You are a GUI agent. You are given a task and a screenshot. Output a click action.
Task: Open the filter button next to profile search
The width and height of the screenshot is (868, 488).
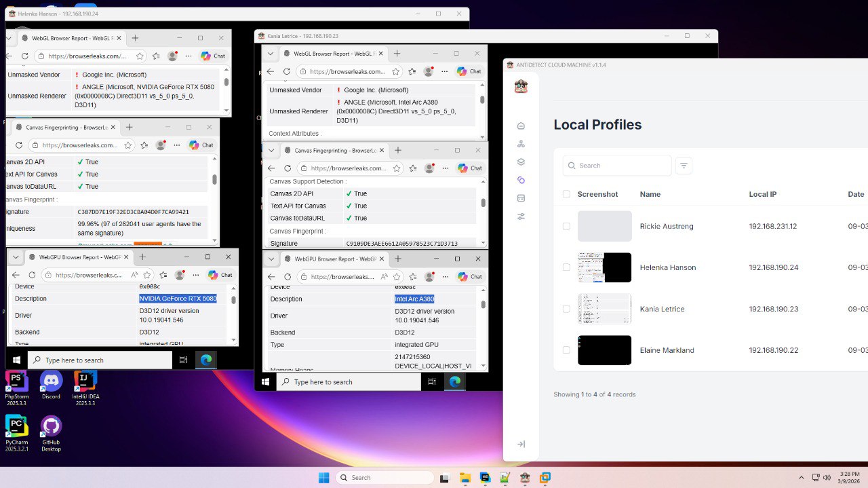pyautogui.click(x=684, y=165)
